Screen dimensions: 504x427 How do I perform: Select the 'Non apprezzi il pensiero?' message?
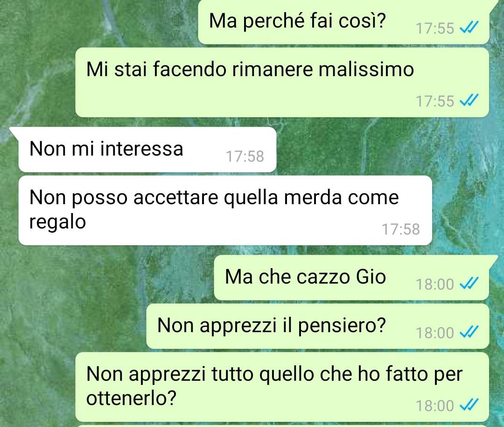coord(318,326)
